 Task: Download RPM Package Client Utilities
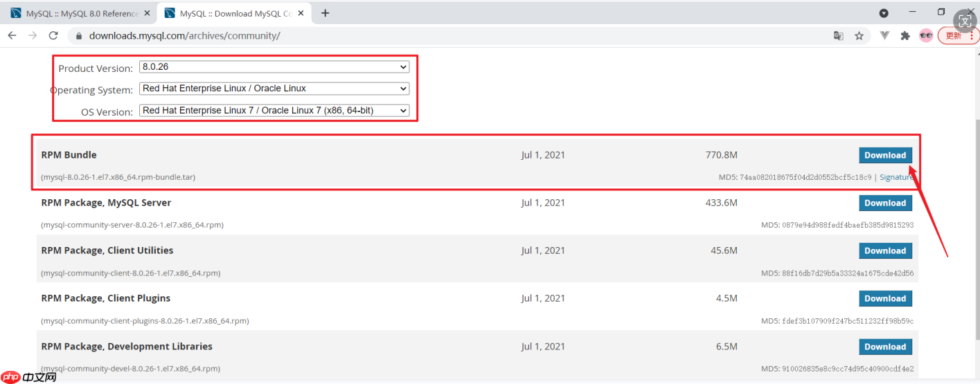point(885,250)
